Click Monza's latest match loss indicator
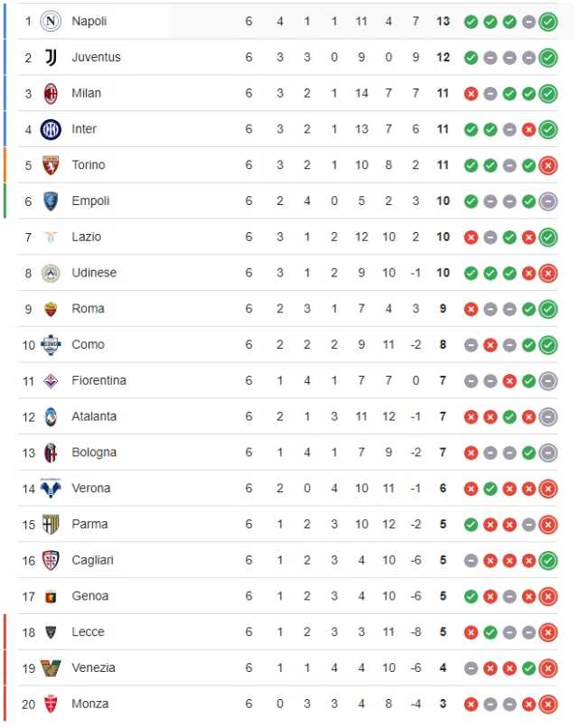This screenshot has height=728, width=578. click(x=548, y=704)
